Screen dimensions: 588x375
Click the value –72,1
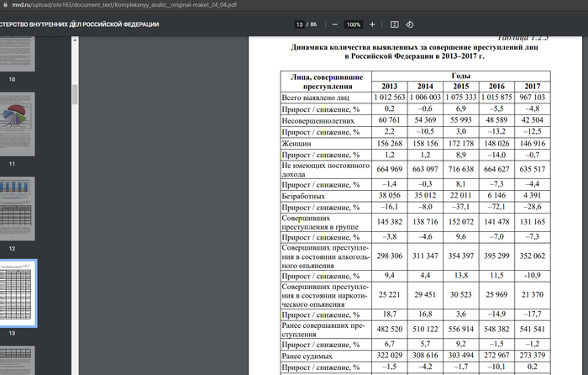496,207
